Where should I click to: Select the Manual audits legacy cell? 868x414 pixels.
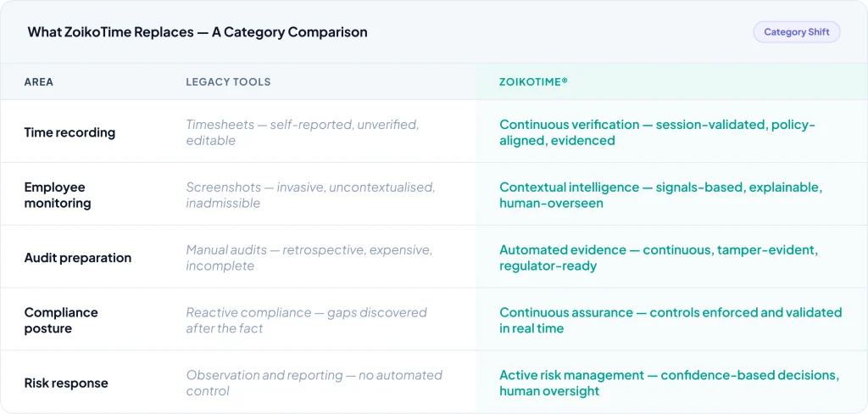309,258
